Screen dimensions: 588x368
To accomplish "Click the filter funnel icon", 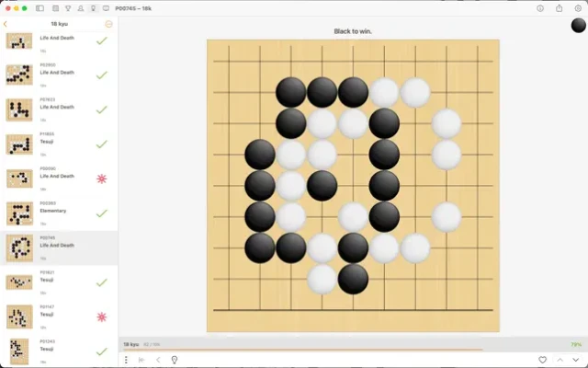I will 66,7.
